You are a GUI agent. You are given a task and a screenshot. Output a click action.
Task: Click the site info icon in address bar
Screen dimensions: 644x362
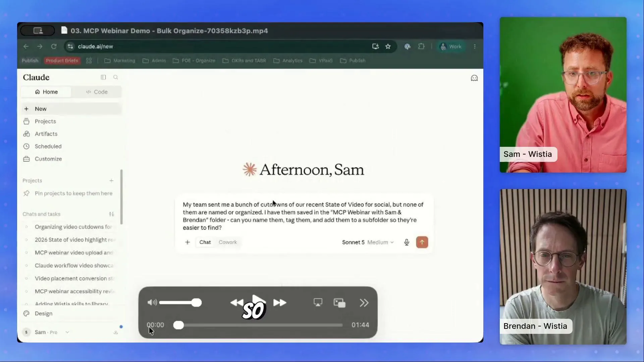click(x=70, y=47)
